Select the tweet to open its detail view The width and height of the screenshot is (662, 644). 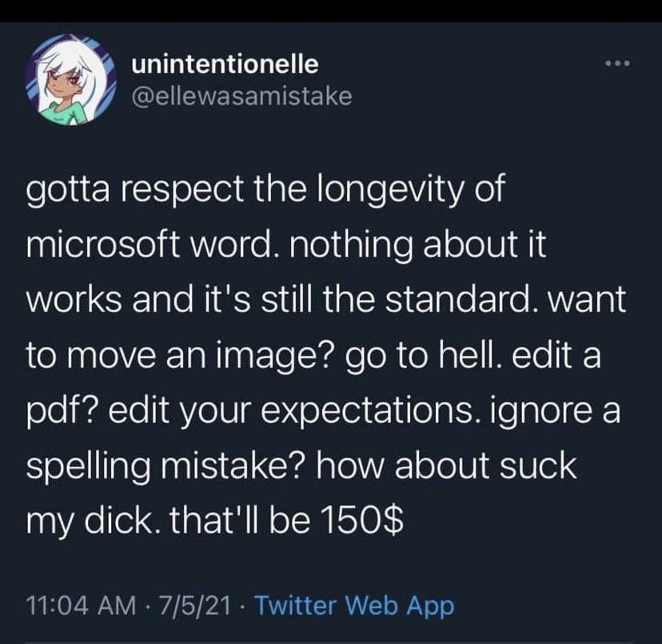[x=320, y=352]
